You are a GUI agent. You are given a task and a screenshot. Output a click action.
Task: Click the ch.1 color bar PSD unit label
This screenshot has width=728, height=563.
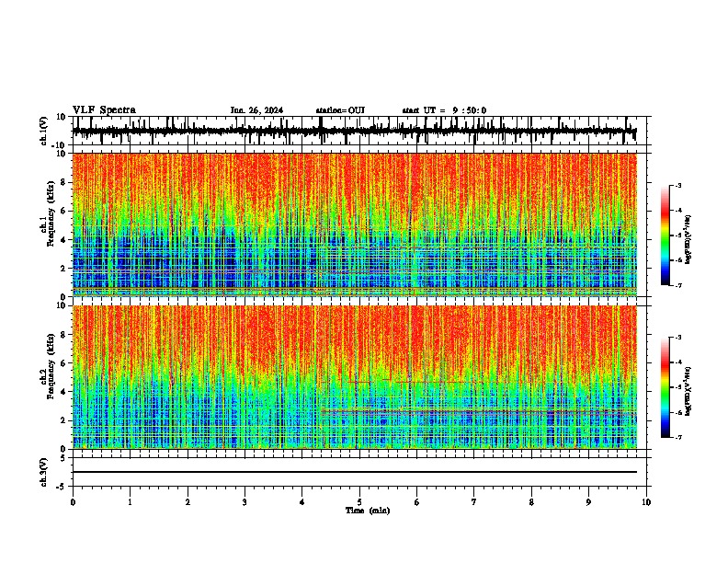tap(688, 240)
